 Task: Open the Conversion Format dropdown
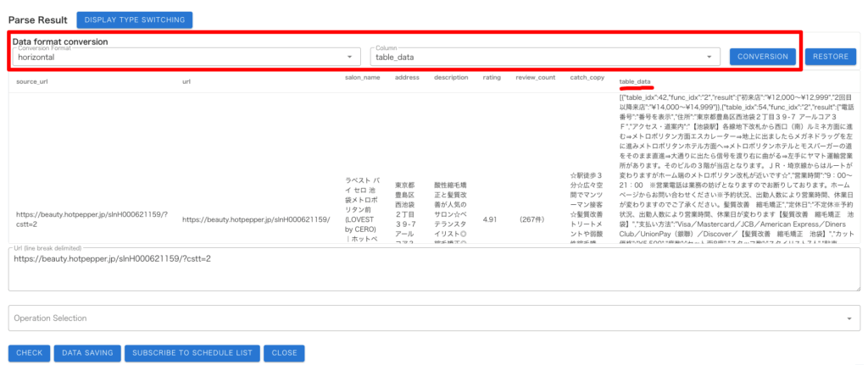point(186,57)
